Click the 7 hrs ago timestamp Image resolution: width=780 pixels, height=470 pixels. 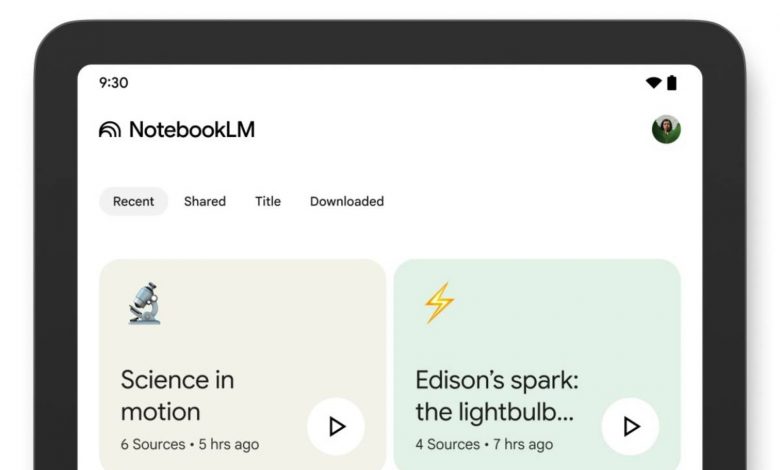(522, 444)
